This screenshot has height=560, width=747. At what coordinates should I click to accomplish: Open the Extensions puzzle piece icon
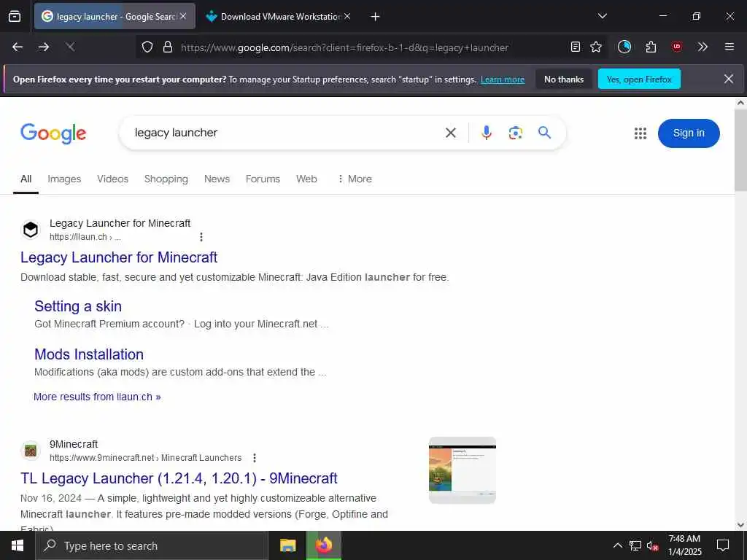[x=651, y=47]
